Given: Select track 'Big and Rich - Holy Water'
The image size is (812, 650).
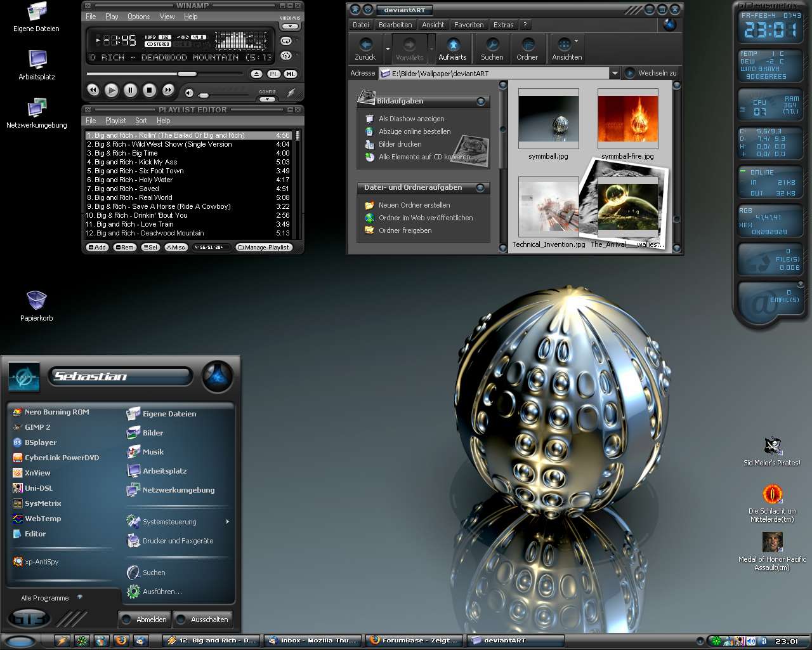Looking at the screenshot, I should (x=188, y=180).
